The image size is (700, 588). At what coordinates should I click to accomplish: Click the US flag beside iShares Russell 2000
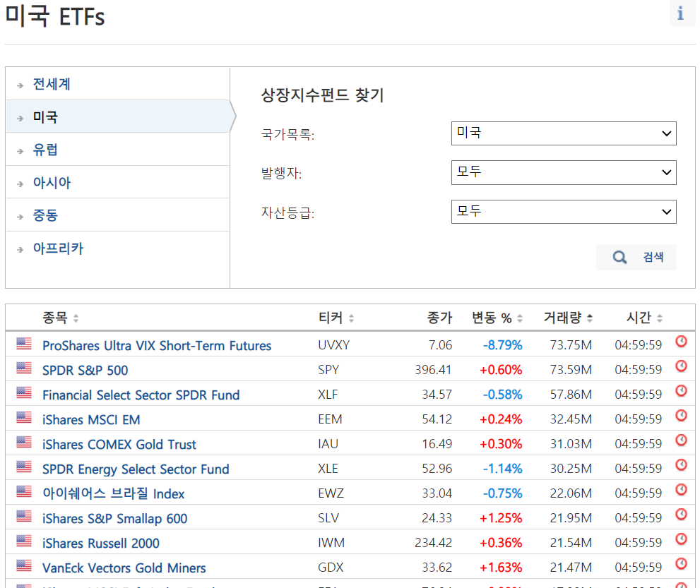pyautogui.click(x=24, y=541)
